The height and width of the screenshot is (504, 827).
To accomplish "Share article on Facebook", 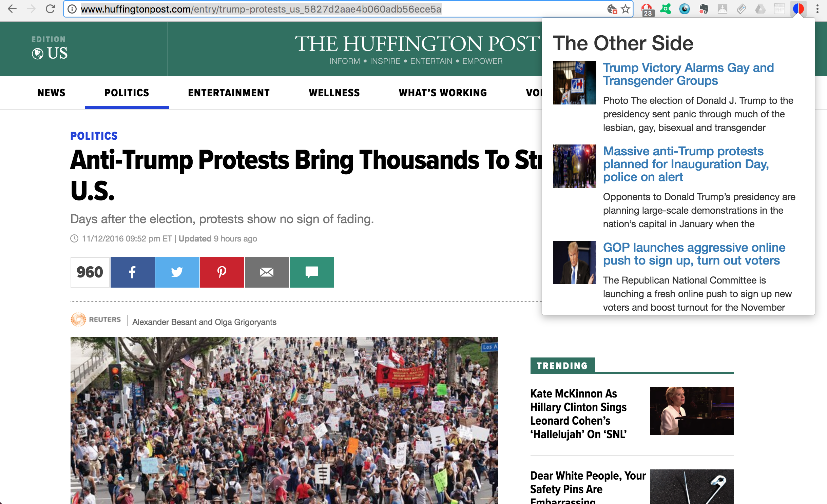I will 132,272.
